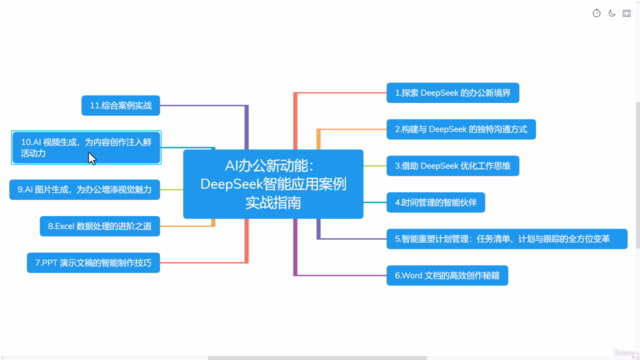
Task: Click the vertical scrollbar thumb on right
Action: click(x=638, y=175)
